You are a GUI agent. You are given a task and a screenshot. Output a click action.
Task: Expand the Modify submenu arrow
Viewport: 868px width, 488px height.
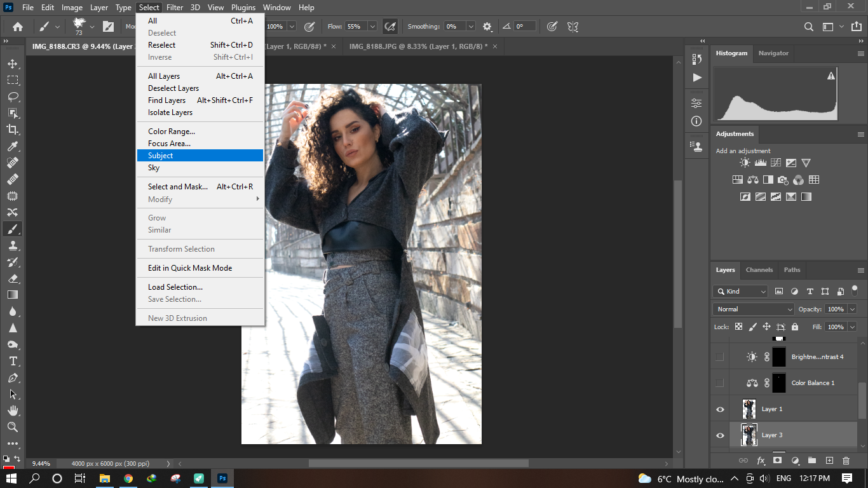pyautogui.click(x=258, y=199)
